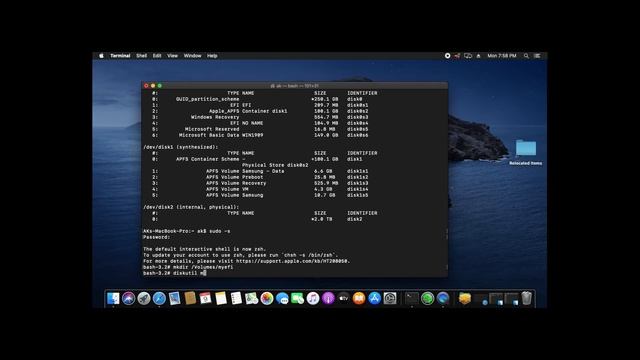640x360 pixels.
Task: Open Safari compass icon in Dock
Action: [159, 298]
